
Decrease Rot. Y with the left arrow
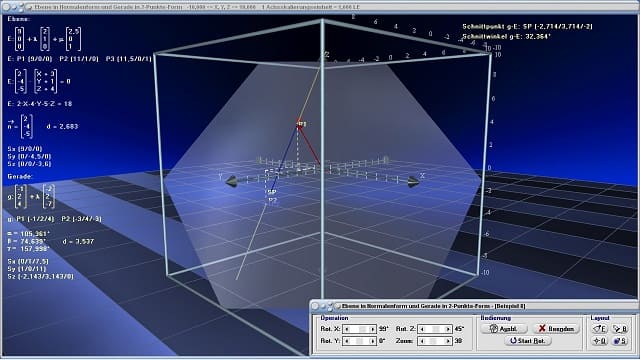[x=347, y=341]
